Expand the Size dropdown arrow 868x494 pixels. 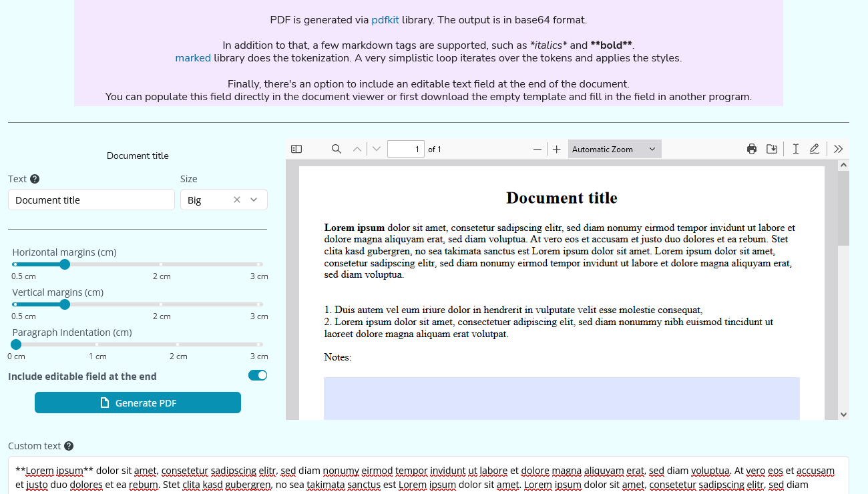[254, 200]
